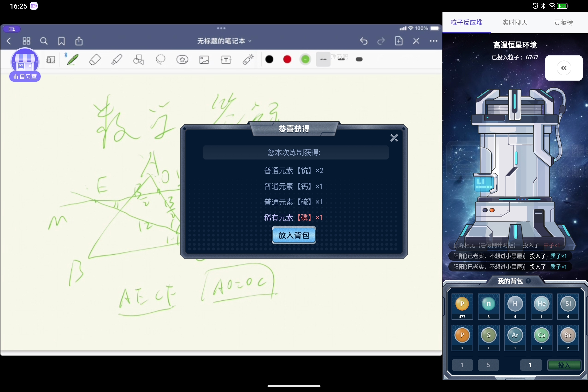The width and height of the screenshot is (588, 392).
Task: Select the Sc element in backpack
Action: [x=568, y=338]
